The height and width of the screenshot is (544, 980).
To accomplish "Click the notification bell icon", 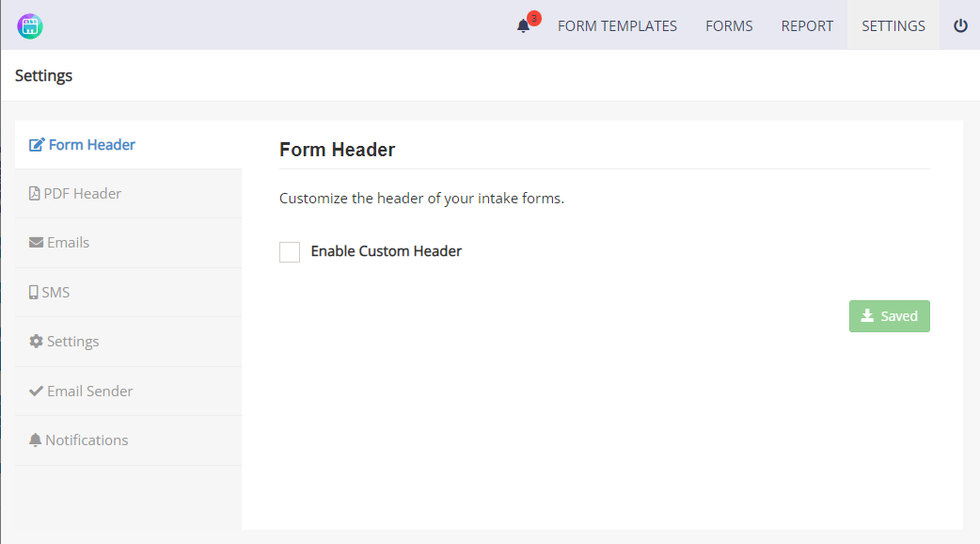I will (x=523, y=26).
